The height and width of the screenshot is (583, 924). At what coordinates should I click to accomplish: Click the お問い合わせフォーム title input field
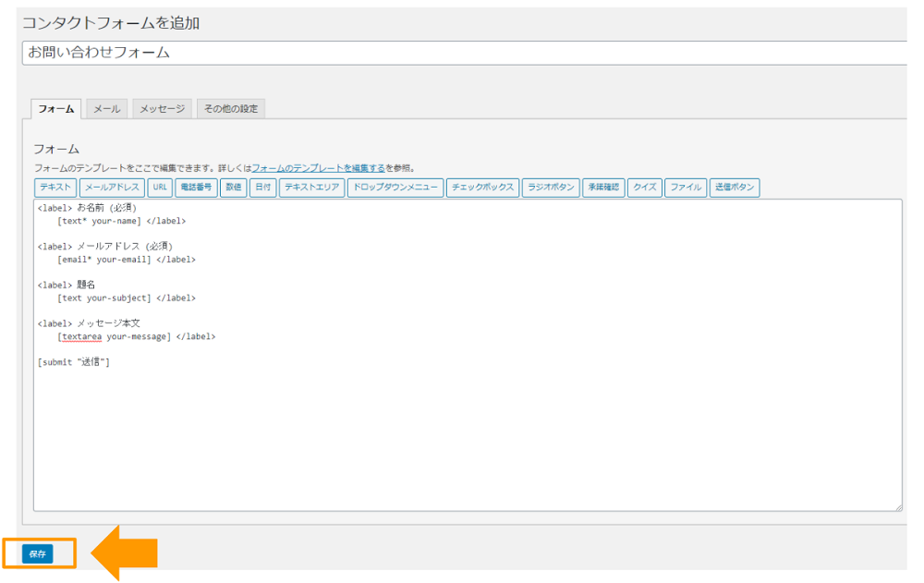tap(462, 53)
